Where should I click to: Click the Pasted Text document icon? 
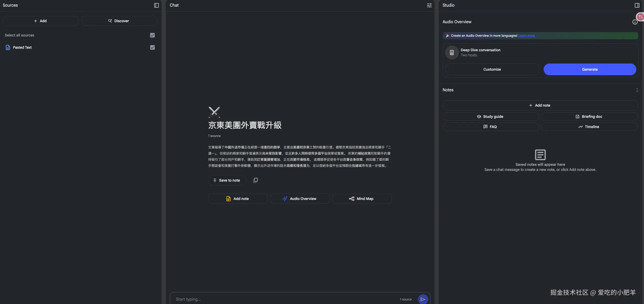coord(8,47)
